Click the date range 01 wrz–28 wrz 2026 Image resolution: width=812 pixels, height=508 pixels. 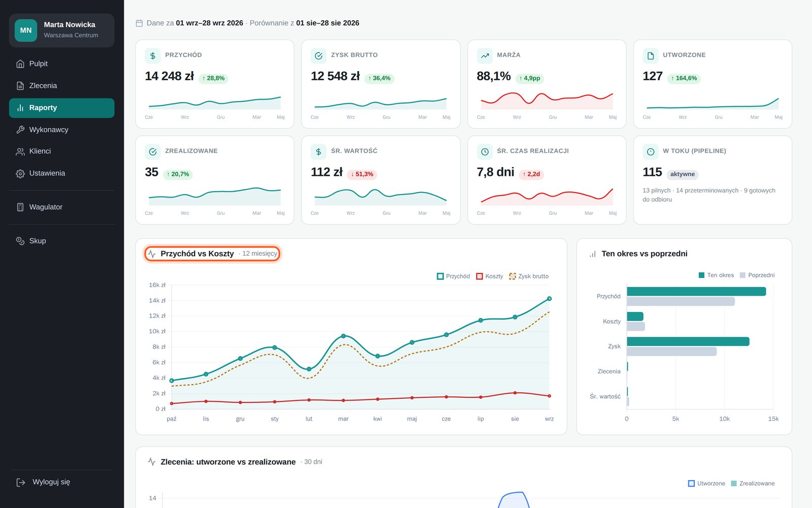[210, 23]
